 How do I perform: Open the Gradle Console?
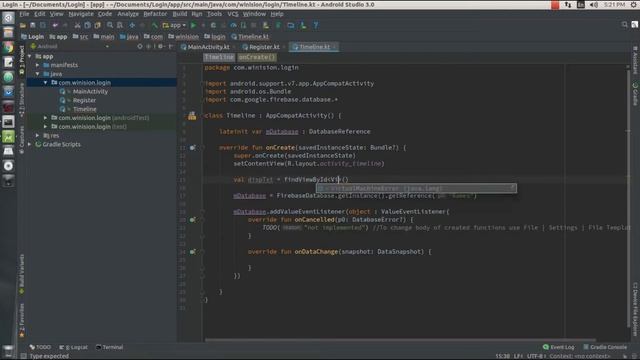605,347
